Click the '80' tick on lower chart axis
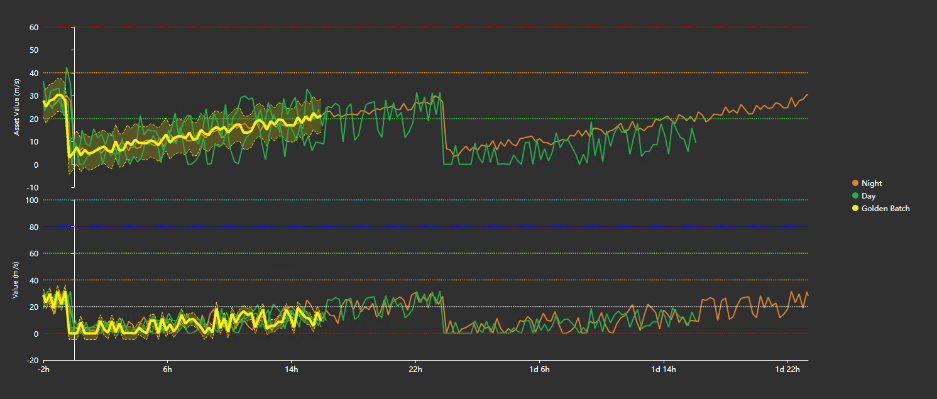The height and width of the screenshot is (399, 937). click(34, 227)
